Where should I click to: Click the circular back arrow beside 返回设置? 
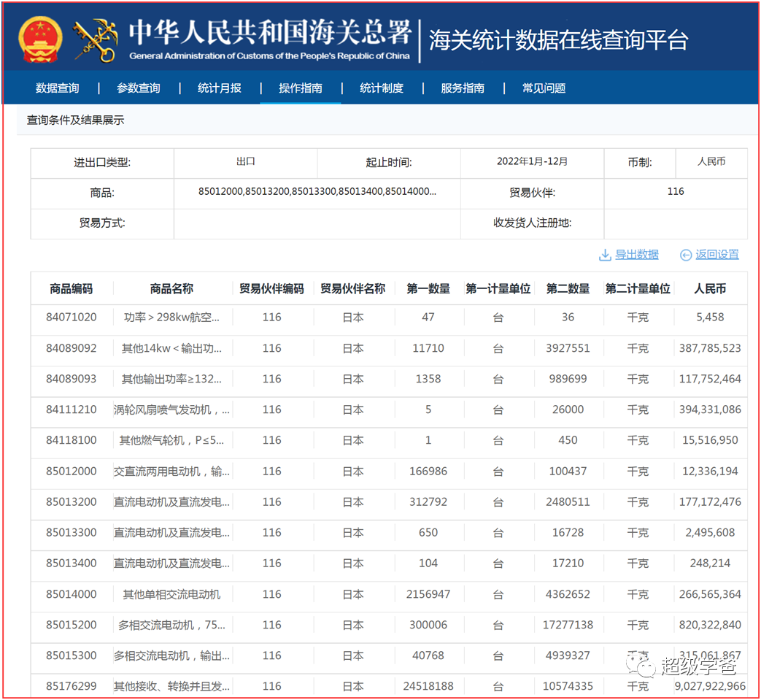pos(685,255)
